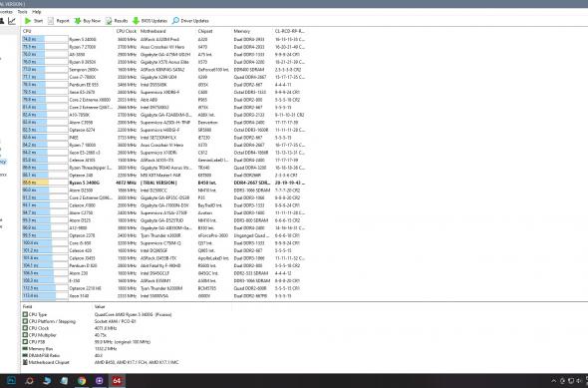Open the Help menu
The height and width of the screenshot is (388, 588).
(x=36, y=12)
